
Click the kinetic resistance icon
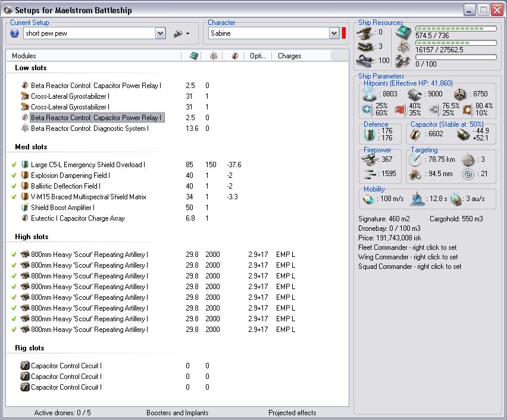[x=434, y=109]
